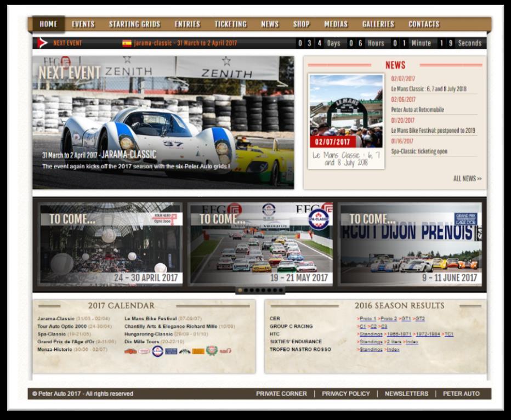
Task: Open Chantilly Arts & Elegance Richard Mille
Action: pyautogui.click(x=171, y=326)
